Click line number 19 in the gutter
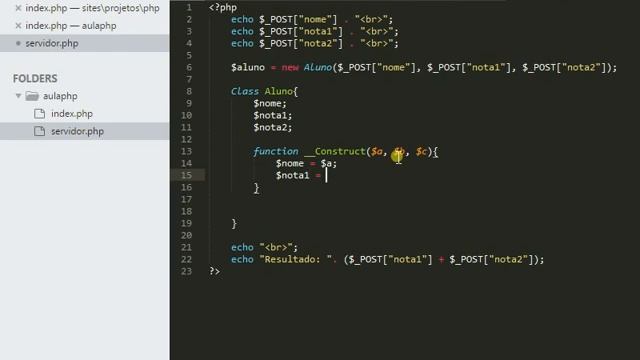 point(187,223)
